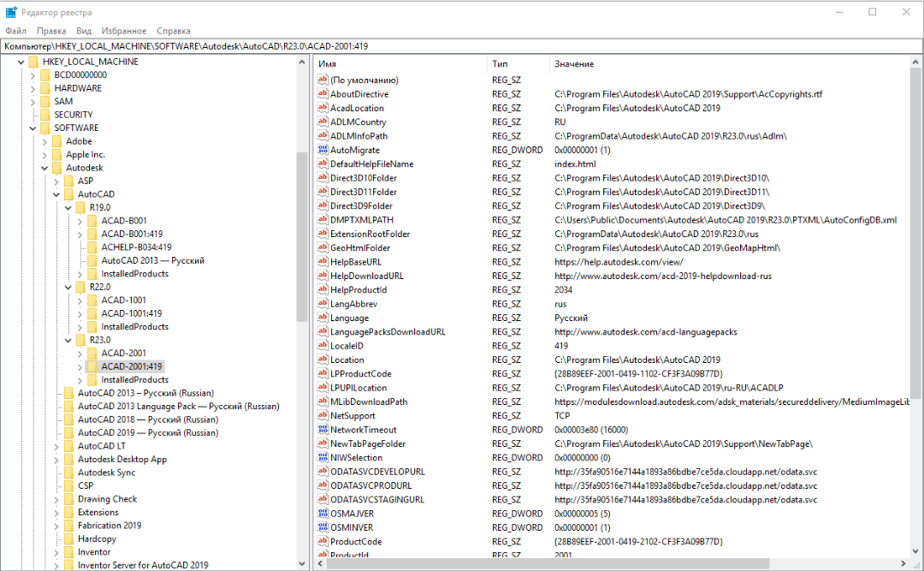Click the string icon next to AcadLocation

[x=323, y=108]
